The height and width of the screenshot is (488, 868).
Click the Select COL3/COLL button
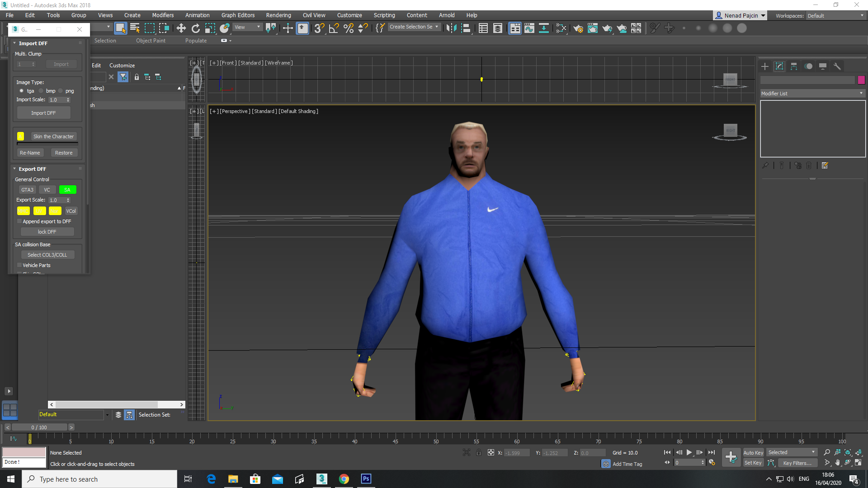[x=47, y=255]
